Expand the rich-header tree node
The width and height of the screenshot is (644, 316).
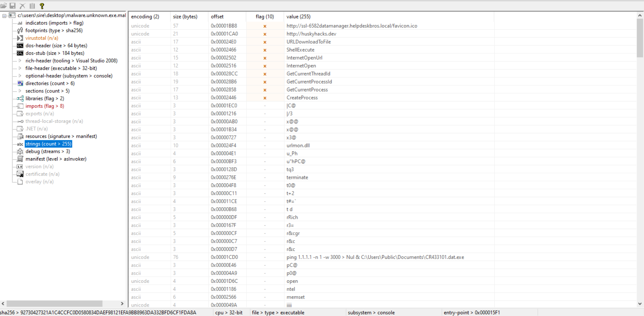(20, 61)
